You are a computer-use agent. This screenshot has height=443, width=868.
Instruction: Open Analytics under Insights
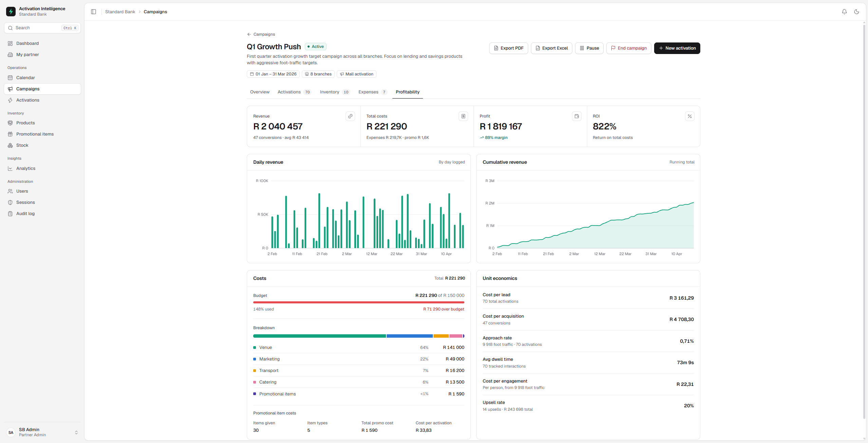[42, 169]
